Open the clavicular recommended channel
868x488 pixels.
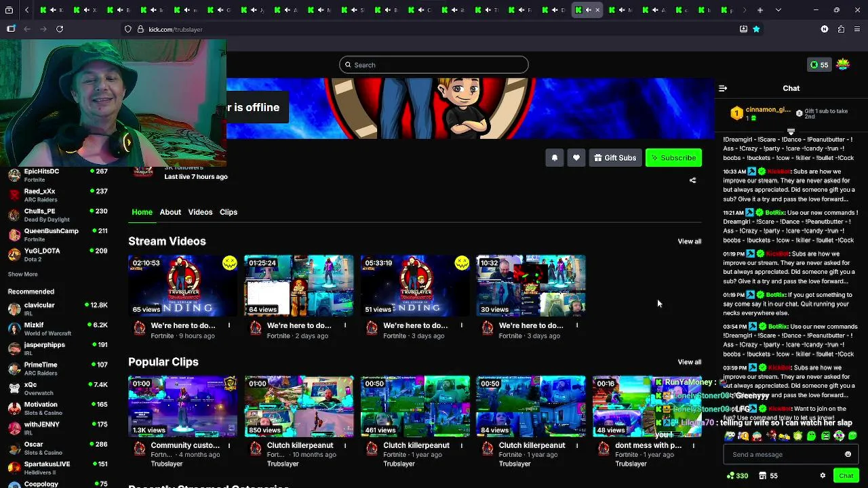tap(58, 309)
